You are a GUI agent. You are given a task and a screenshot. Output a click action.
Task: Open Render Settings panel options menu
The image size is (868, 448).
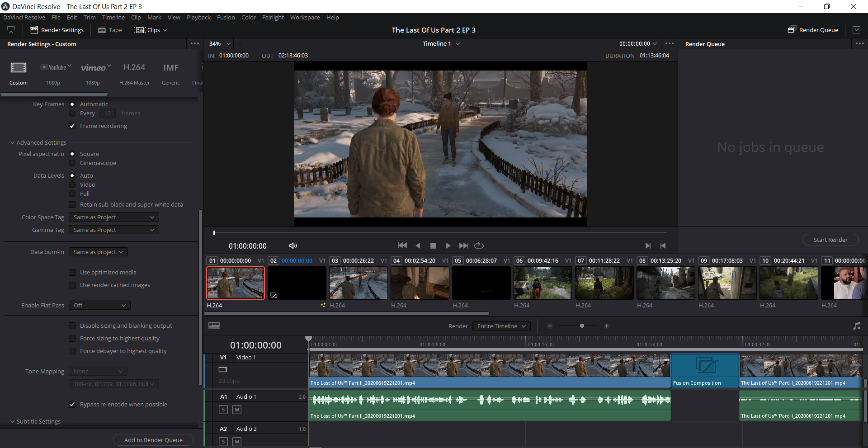(195, 44)
